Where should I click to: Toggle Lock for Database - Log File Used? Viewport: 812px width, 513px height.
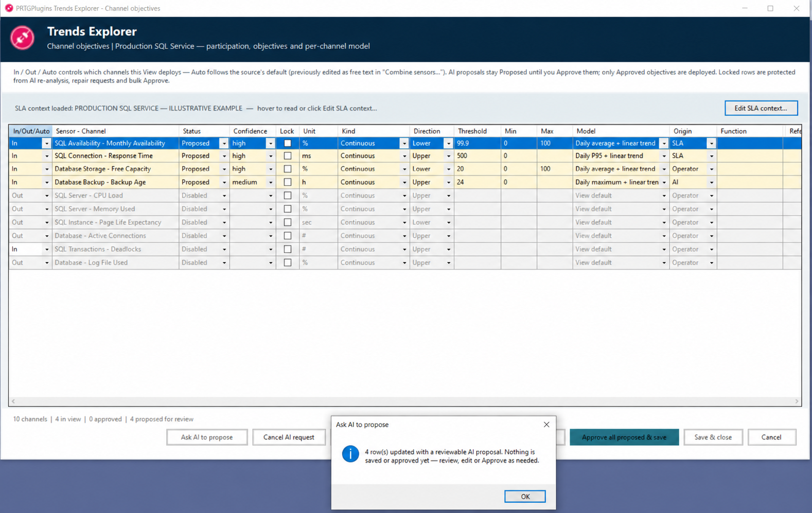(x=288, y=262)
